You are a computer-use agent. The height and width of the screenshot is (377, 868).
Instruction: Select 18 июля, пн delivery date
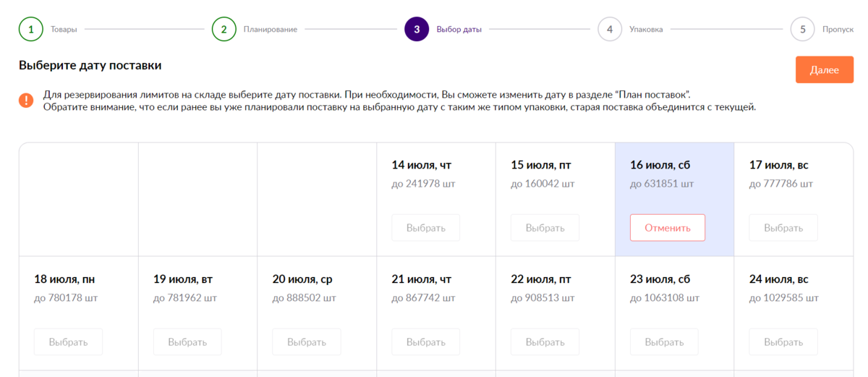click(x=68, y=342)
